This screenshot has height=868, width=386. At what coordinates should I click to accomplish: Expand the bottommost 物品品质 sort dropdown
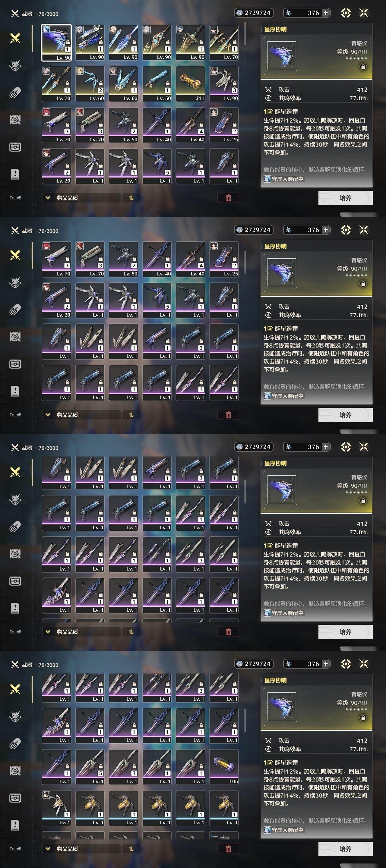81,849
